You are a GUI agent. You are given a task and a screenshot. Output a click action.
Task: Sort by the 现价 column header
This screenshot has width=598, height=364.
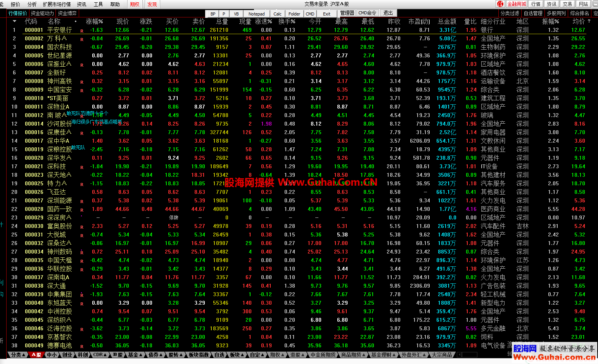tap(123, 21)
